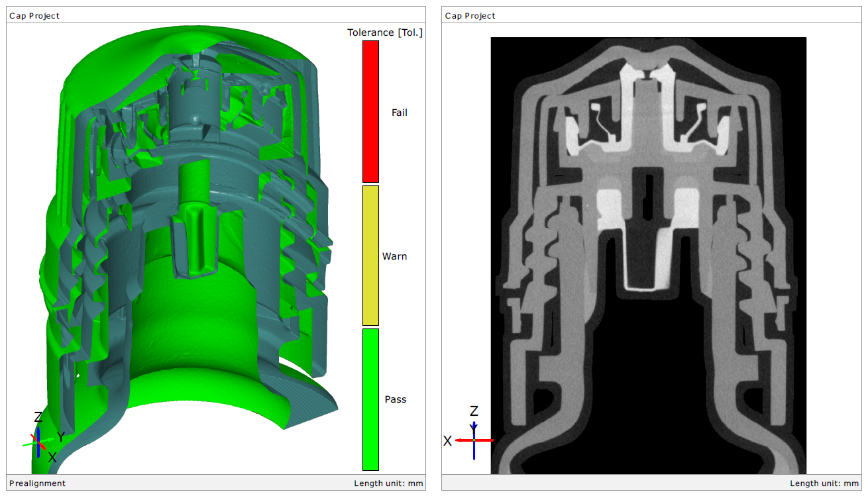868x496 pixels.
Task: Click the axis triad in the CT slice view
Action: click(474, 440)
